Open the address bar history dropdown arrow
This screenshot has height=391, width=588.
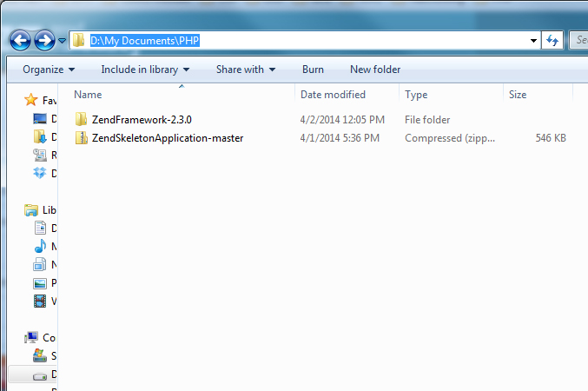533,40
